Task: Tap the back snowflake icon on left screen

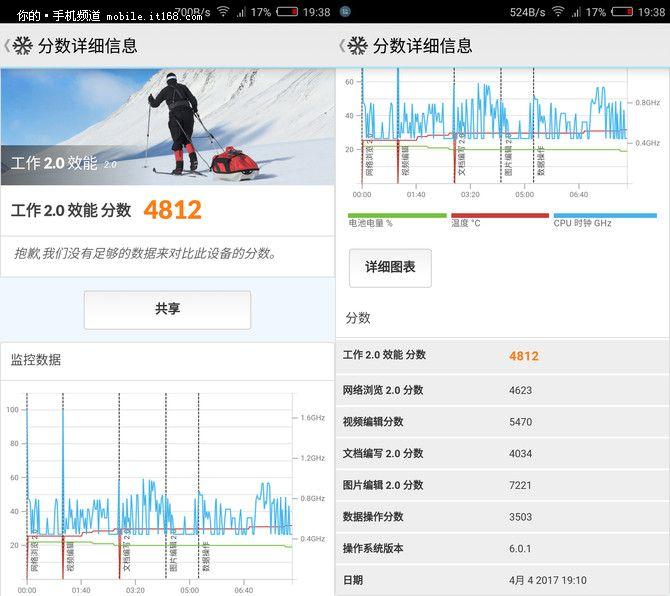Action: tap(22, 46)
